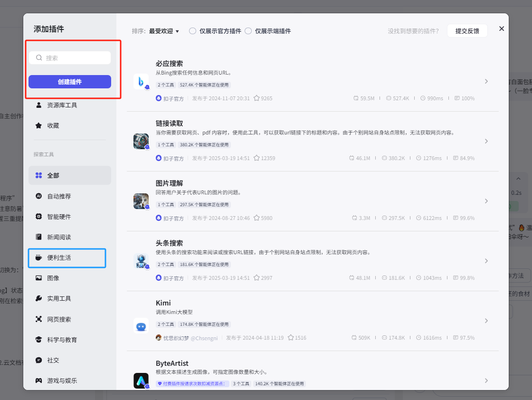
Task: Expand the Kimi plugin row chevron
Action: click(486, 321)
